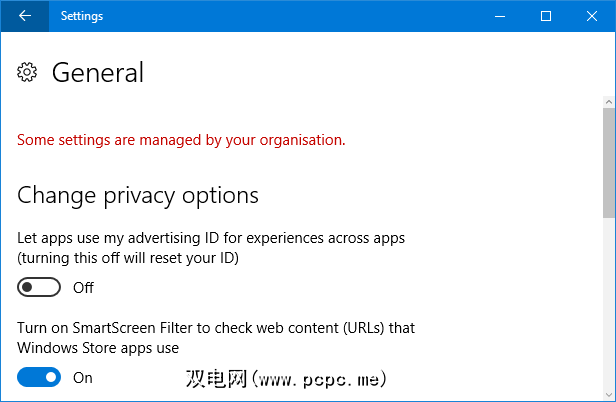Screen dimensions: 616x402
Task: Click the Off label beside advertising toggle
Action: 83,288
